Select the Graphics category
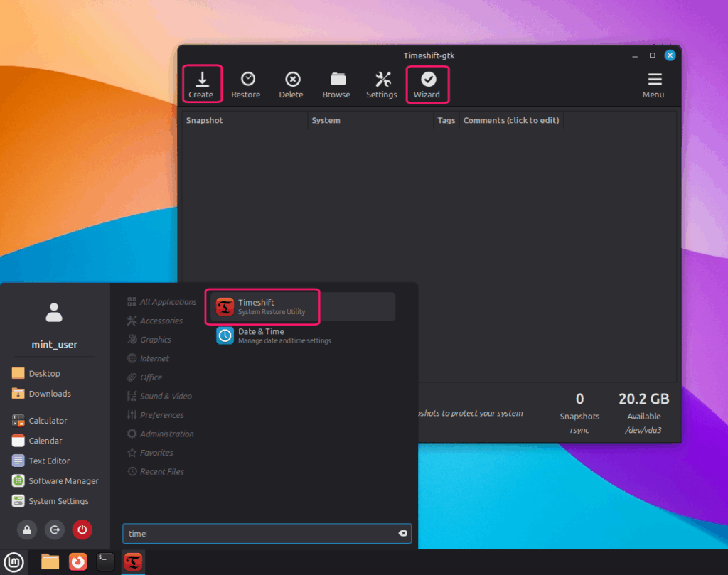This screenshot has width=728, height=575. pyautogui.click(x=149, y=340)
